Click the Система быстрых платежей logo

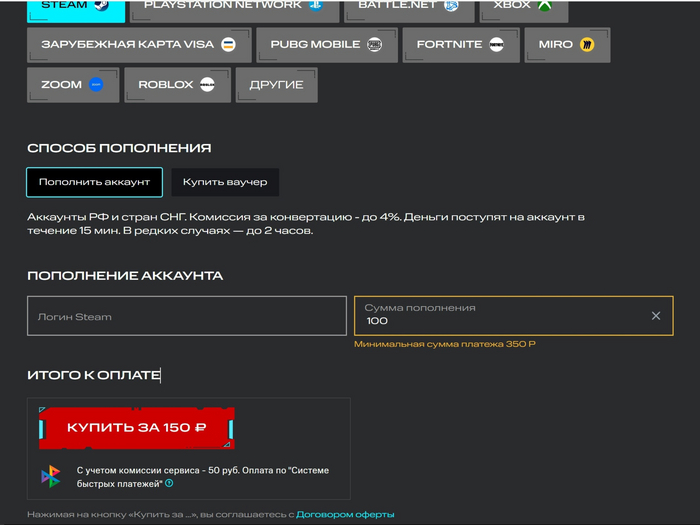(50, 476)
